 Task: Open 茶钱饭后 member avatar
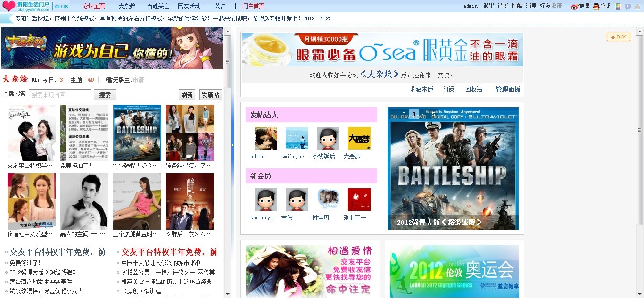[328, 138]
